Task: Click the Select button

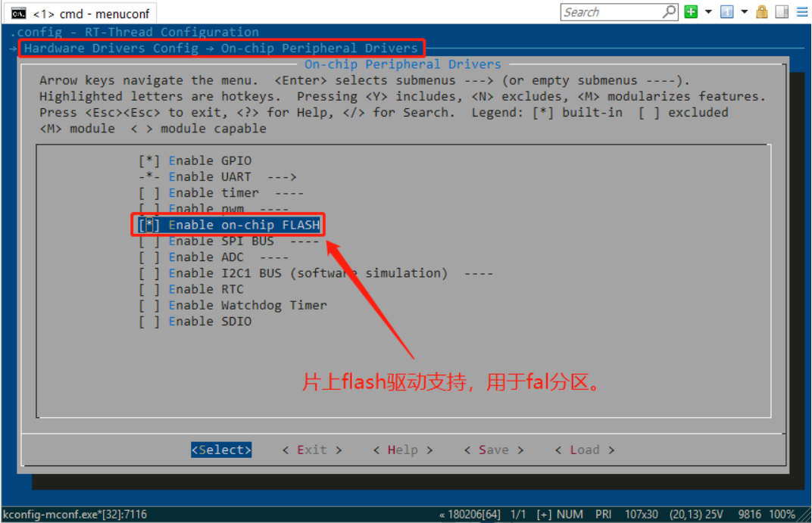Action: click(x=221, y=450)
